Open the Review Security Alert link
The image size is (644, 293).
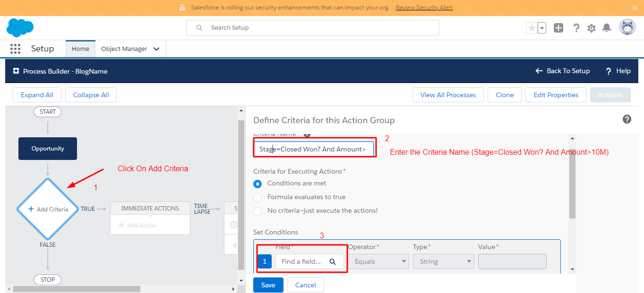point(424,8)
